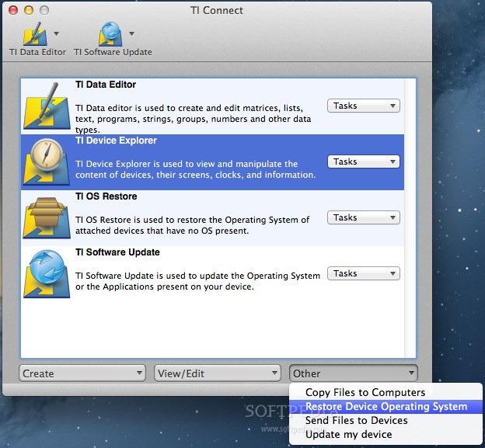Viewport: 485px width, 448px height.
Task: Click the TI Software Update heading in list
Action: click(117, 252)
